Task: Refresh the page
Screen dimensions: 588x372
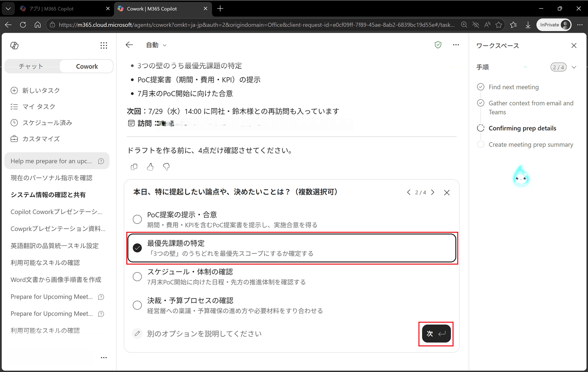Action: (23, 25)
